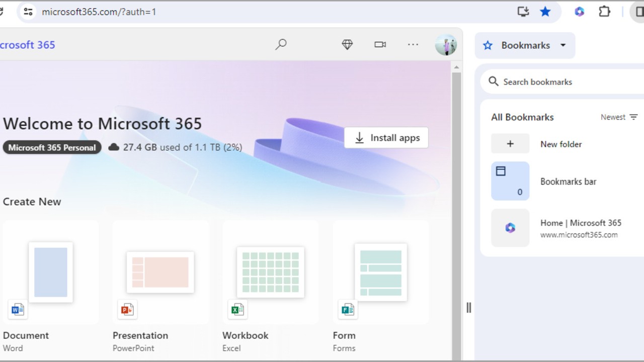Image resolution: width=644 pixels, height=362 pixels.
Task: Click the 'All Bookmarks' heading
Action: point(522,117)
